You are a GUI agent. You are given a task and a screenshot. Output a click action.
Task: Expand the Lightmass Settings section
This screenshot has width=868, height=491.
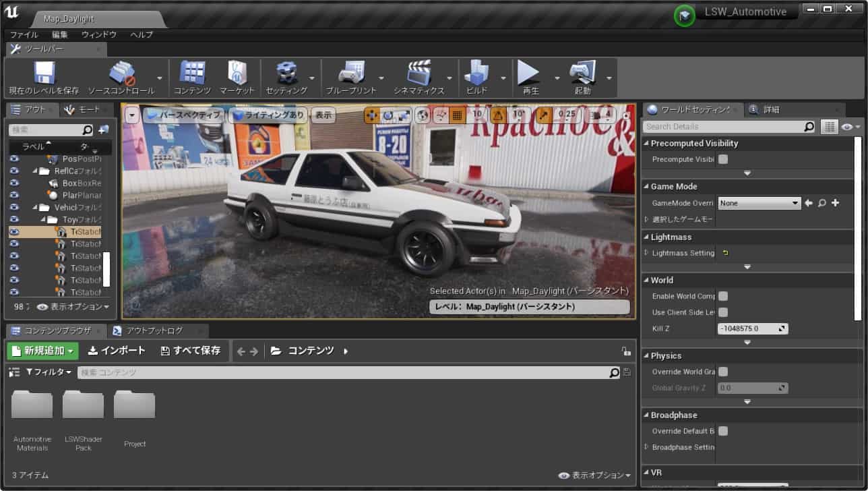click(x=647, y=253)
